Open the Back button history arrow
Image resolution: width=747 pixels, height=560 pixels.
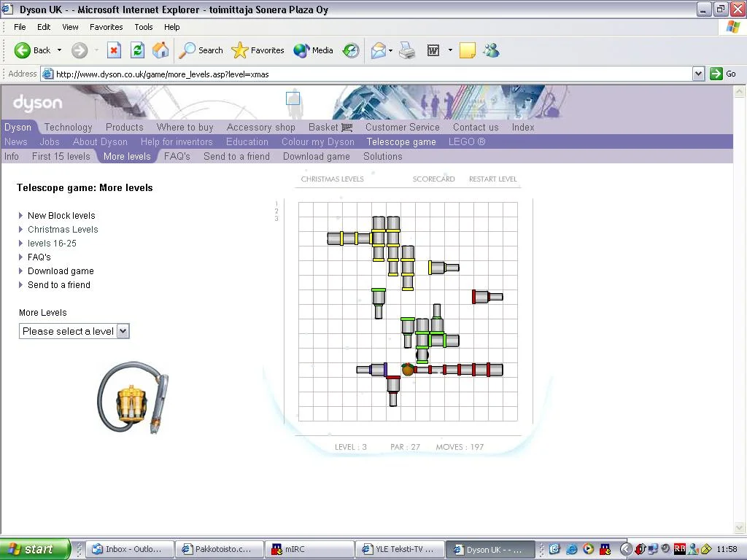click(x=60, y=50)
